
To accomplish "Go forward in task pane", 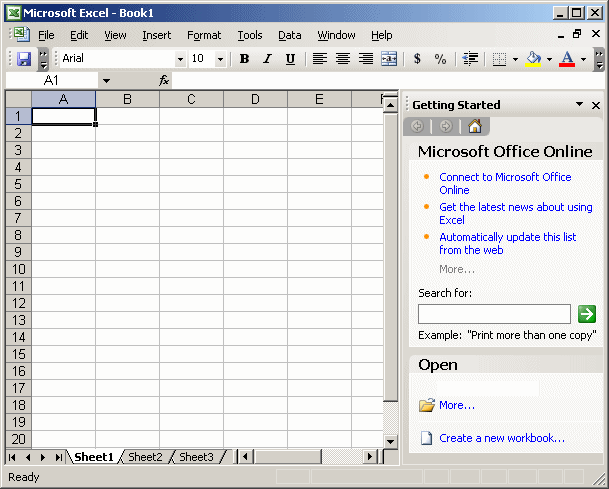I will tap(446, 126).
